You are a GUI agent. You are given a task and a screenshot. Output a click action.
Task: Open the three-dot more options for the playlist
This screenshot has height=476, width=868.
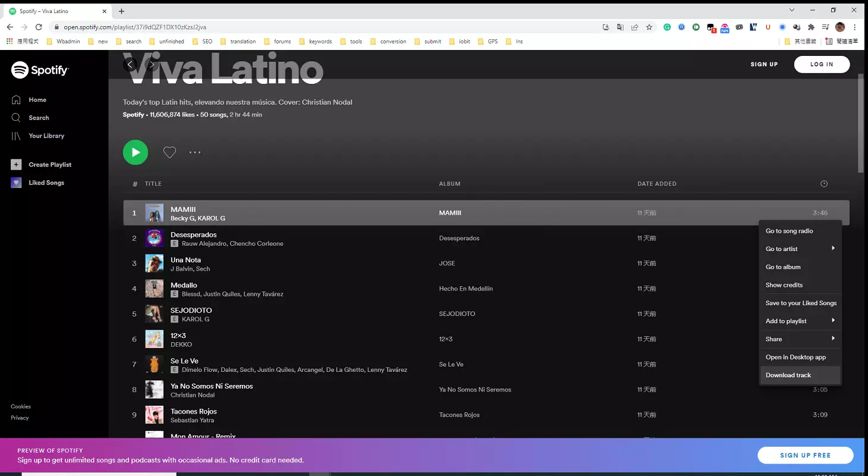195,152
